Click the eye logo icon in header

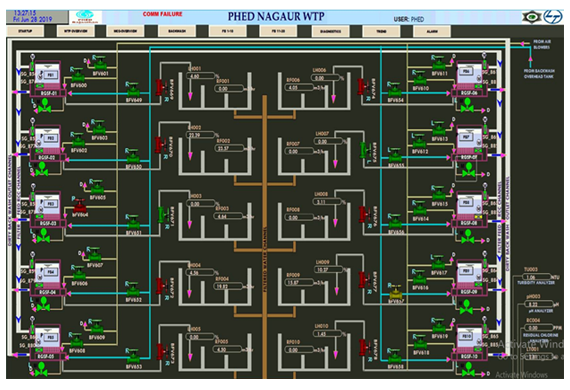pyautogui.click(x=531, y=17)
